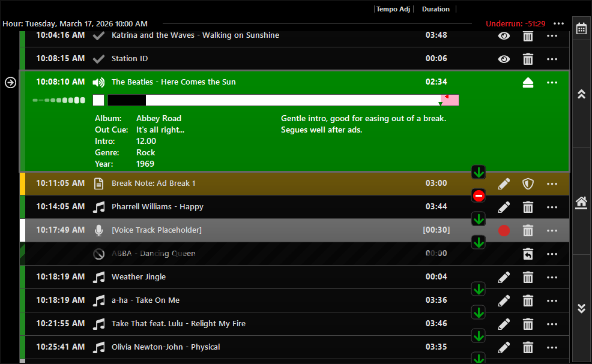Delete Take That Relight My Fire entry
Screen dimensions: 592x364
tap(528, 324)
